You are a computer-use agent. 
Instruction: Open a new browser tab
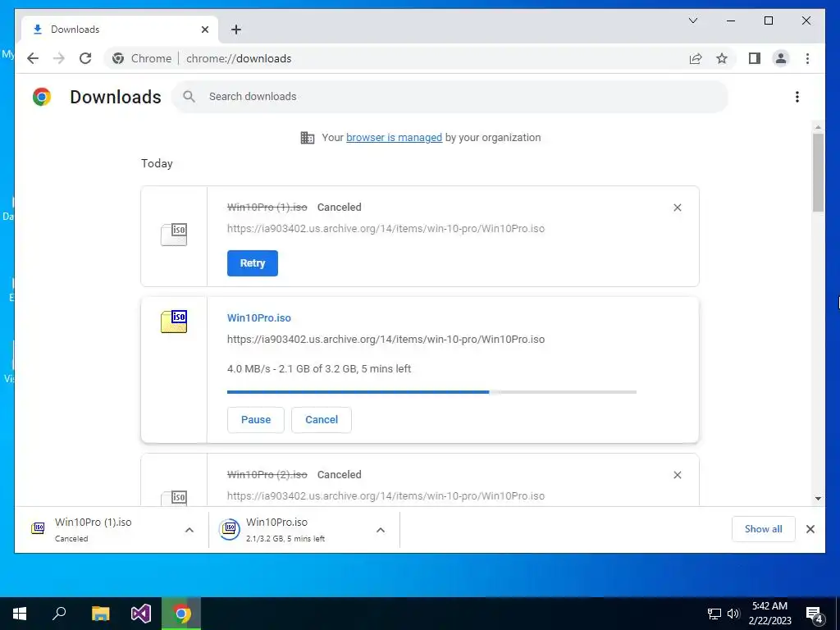coord(236,30)
